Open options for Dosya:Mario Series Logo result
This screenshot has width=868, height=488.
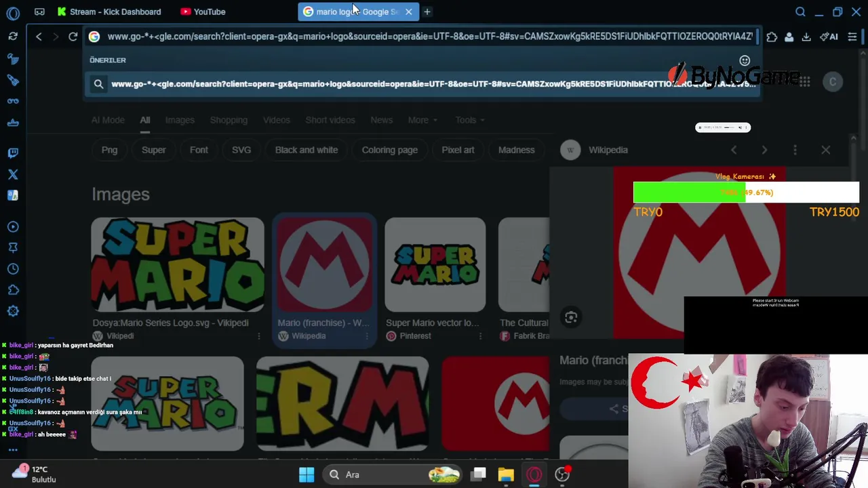coord(258,336)
